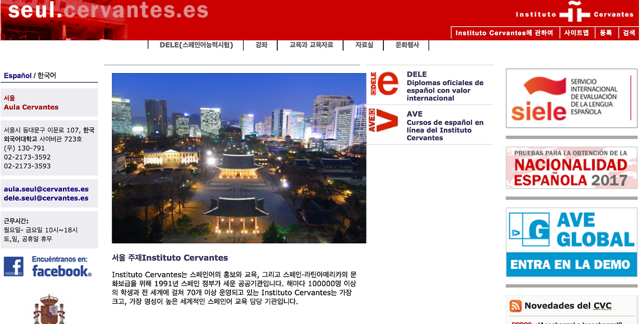Click the Instituto Cervantes logo icon

click(x=574, y=13)
